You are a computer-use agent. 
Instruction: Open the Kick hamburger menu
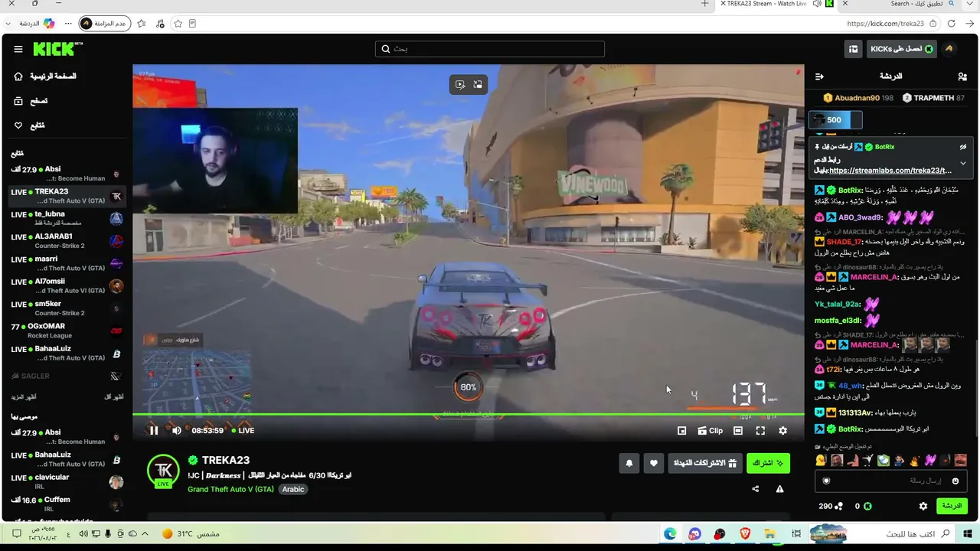tap(18, 49)
